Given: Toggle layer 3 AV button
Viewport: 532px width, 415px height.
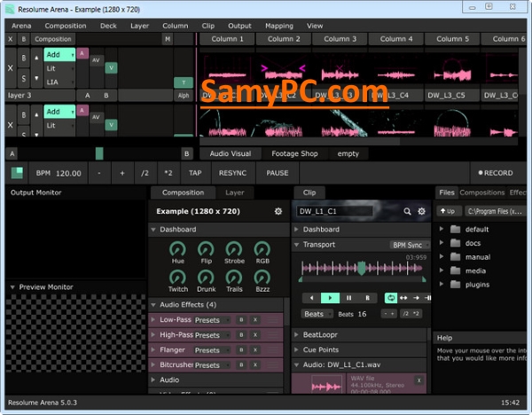Looking at the screenshot, I should pyautogui.click(x=96, y=60).
